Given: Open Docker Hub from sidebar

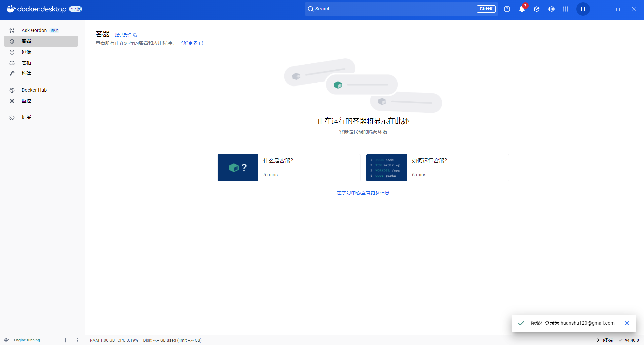Looking at the screenshot, I should pyautogui.click(x=41, y=90).
